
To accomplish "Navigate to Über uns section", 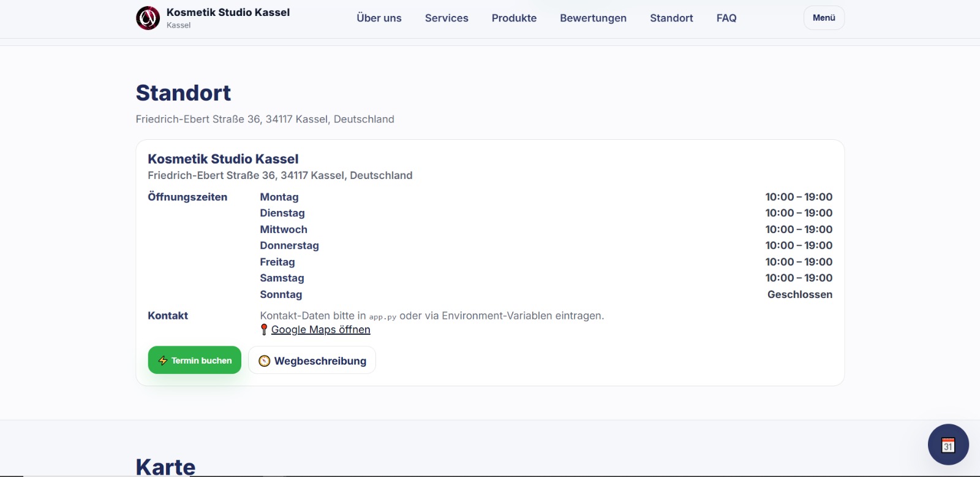I will pyautogui.click(x=379, y=18).
